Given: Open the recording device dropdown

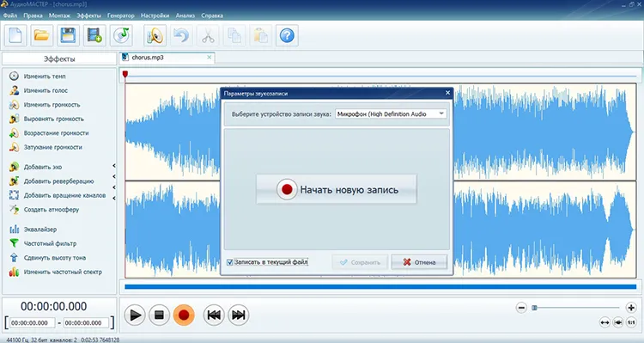Looking at the screenshot, I should pyautogui.click(x=391, y=114).
